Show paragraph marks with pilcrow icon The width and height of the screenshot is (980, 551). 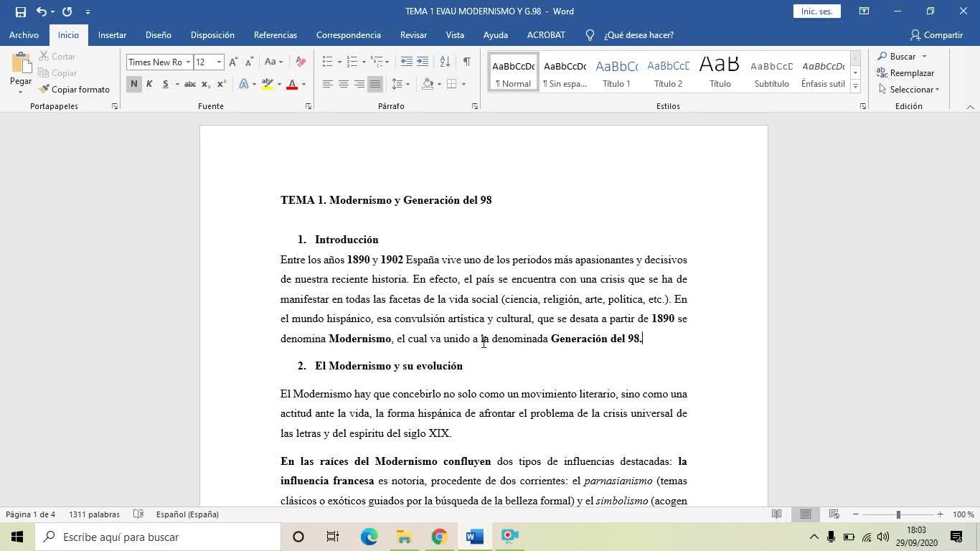(466, 62)
